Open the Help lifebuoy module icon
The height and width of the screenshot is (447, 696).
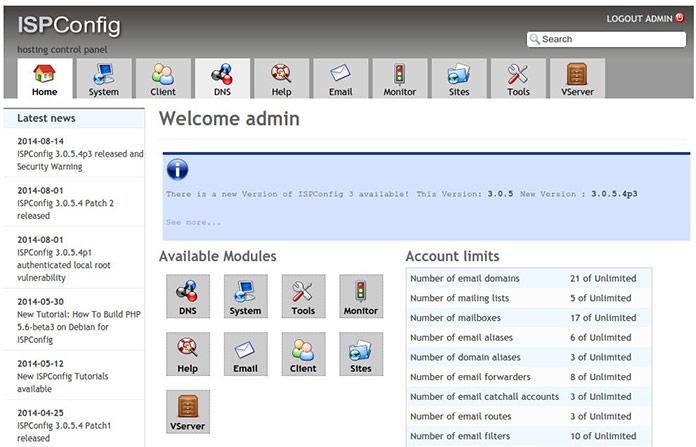tap(188, 354)
